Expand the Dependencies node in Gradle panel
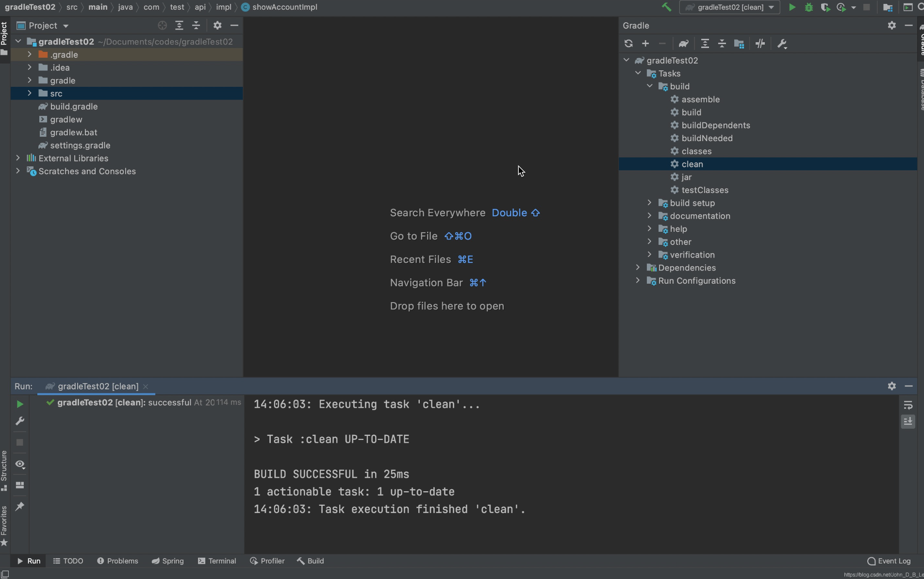The width and height of the screenshot is (924, 579). click(638, 268)
